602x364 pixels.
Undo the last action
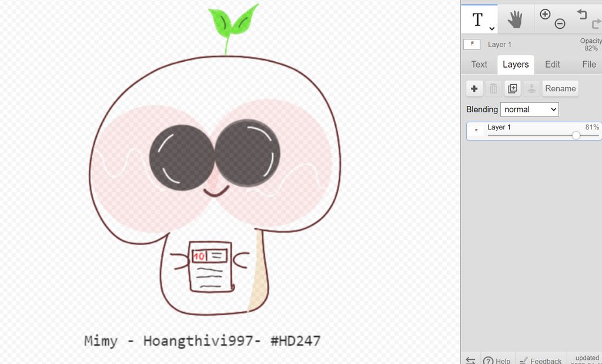[582, 14]
